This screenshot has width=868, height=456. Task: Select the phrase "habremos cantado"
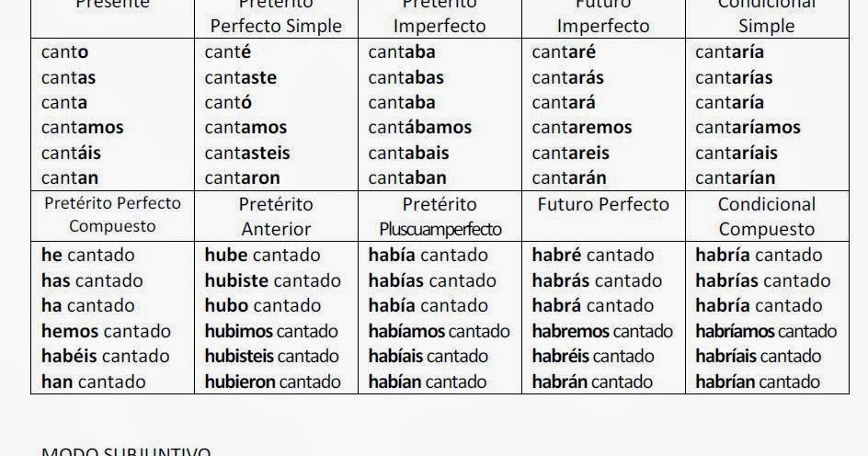(602, 331)
